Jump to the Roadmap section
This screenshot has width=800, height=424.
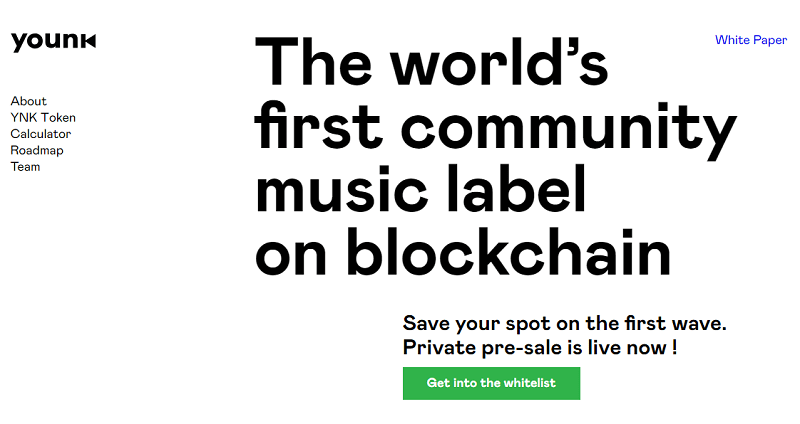click(x=36, y=150)
